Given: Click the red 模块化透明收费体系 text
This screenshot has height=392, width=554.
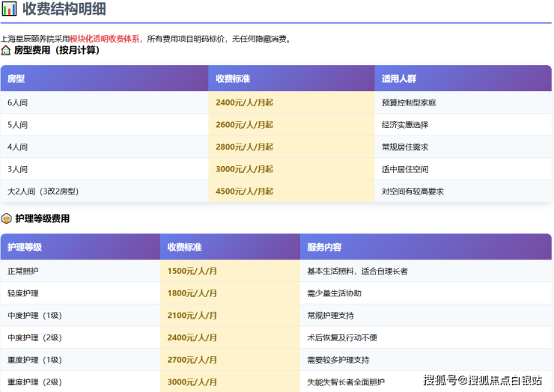Looking at the screenshot, I should click(104, 38).
